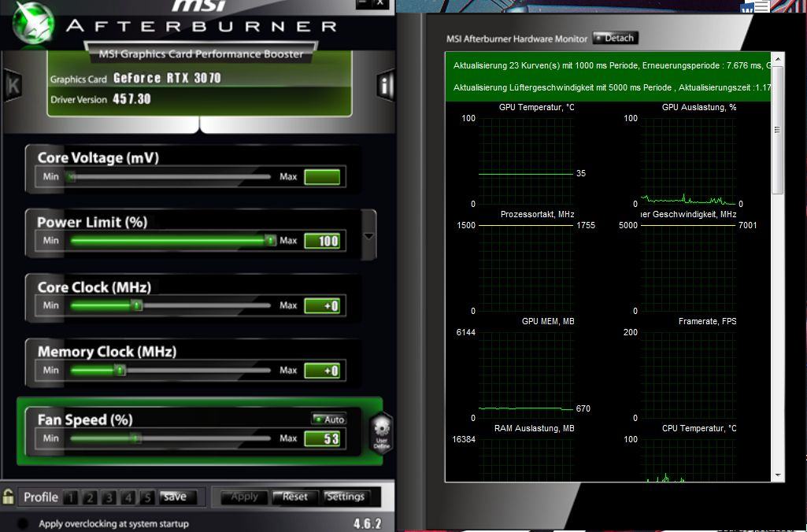Click the Save profile button

click(178, 497)
